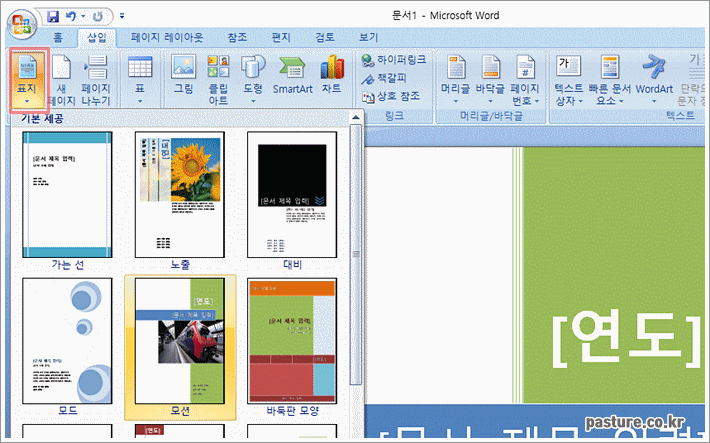Insert a SmartArt graphic
This screenshot has width=710, height=443.
tap(293, 75)
